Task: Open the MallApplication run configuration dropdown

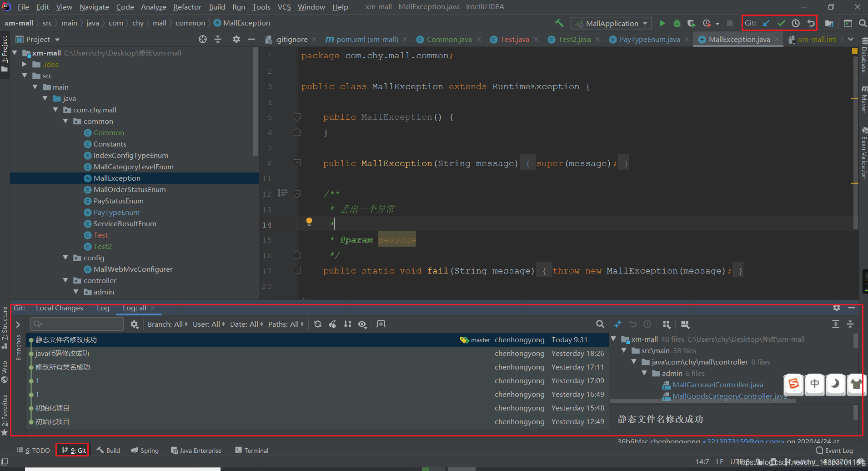Action: [x=612, y=23]
